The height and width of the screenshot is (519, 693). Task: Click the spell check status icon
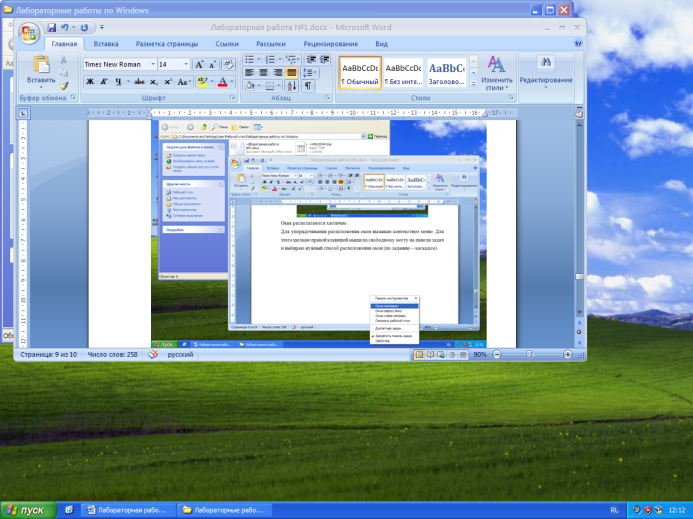tap(153, 355)
